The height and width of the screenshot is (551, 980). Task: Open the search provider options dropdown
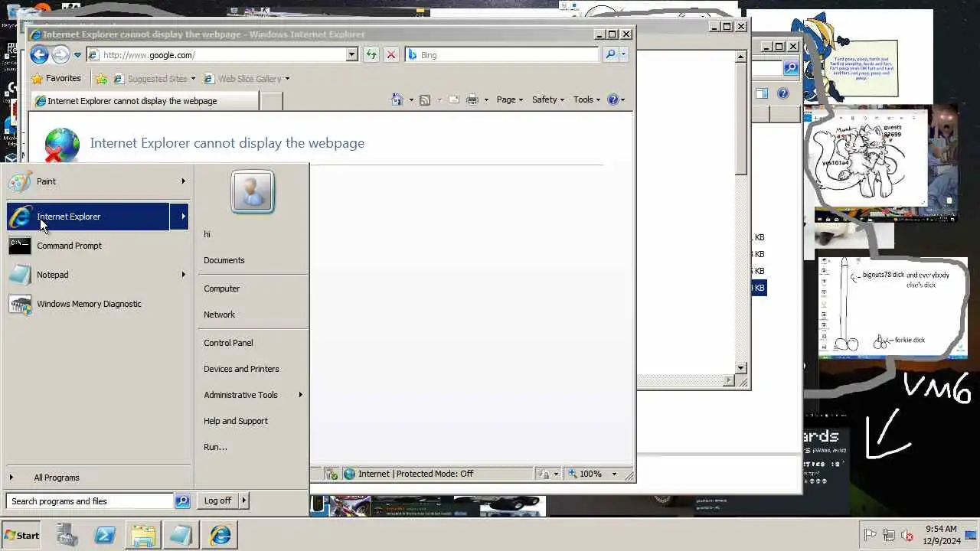[x=623, y=54]
